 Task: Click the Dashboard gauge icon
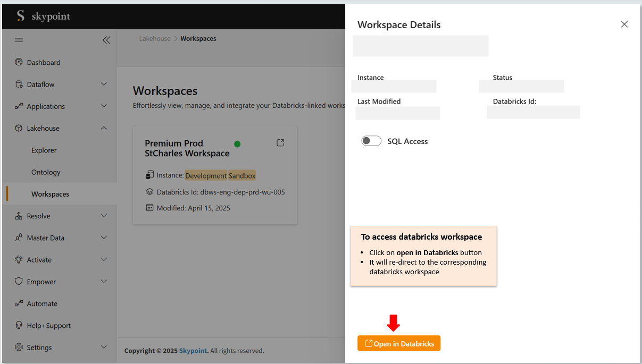19,62
